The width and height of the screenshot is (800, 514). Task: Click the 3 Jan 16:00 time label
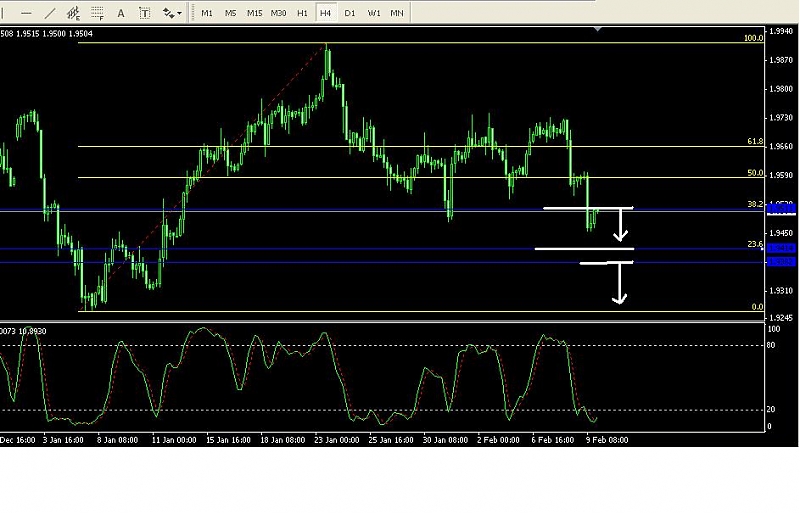[63, 440]
